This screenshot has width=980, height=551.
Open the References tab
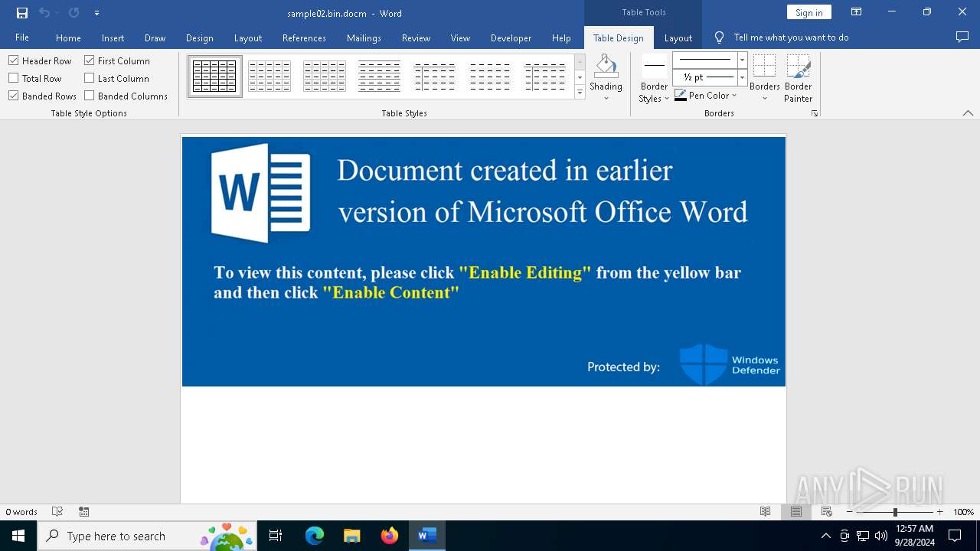coord(304,37)
